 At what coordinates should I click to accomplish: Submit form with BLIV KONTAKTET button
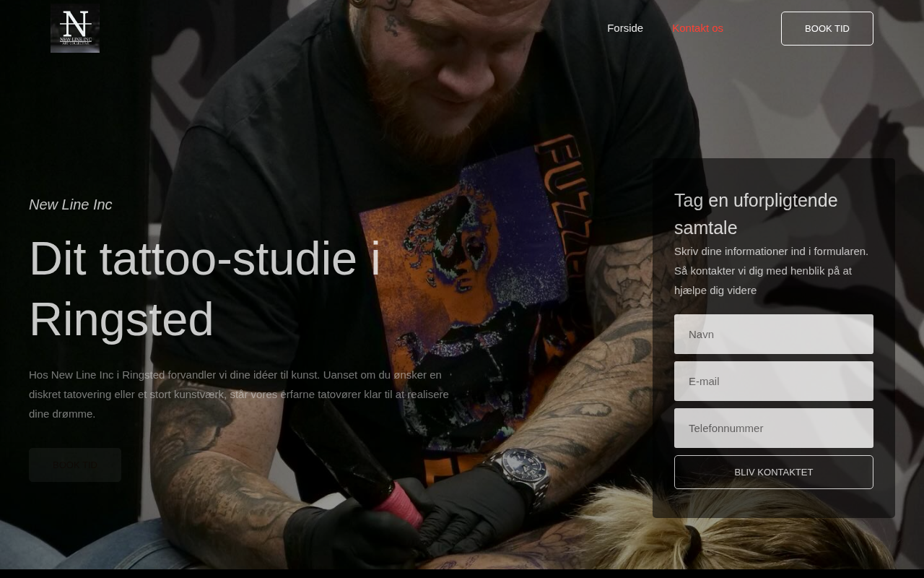pos(774,472)
